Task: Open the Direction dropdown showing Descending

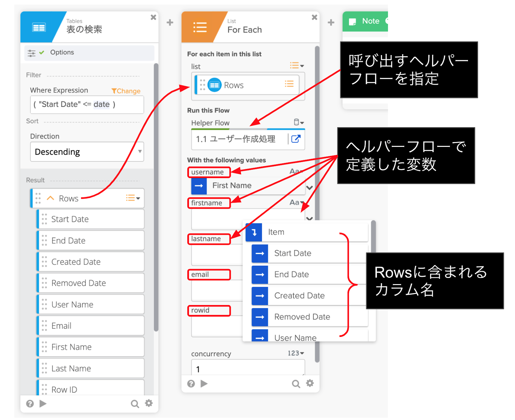Action: [87, 152]
